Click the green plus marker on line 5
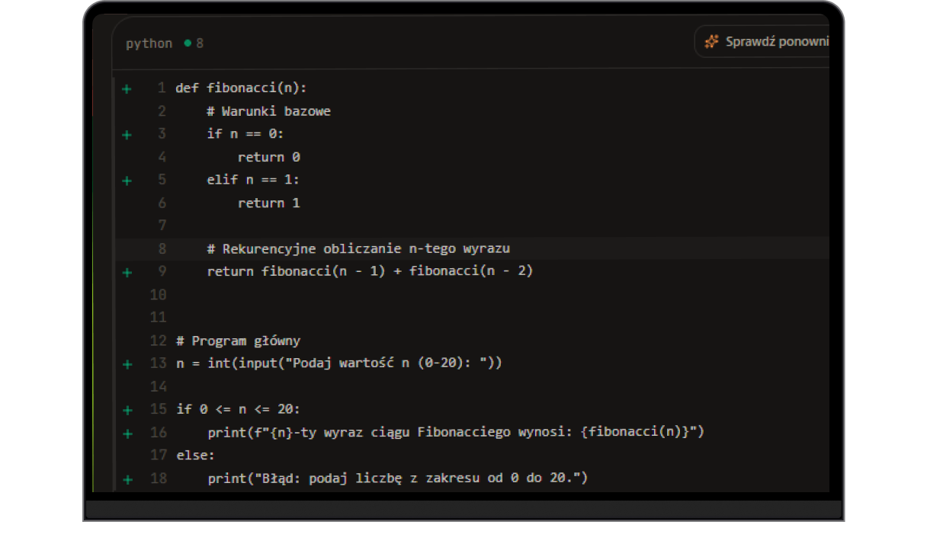The width and height of the screenshot is (927, 560). point(127,181)
